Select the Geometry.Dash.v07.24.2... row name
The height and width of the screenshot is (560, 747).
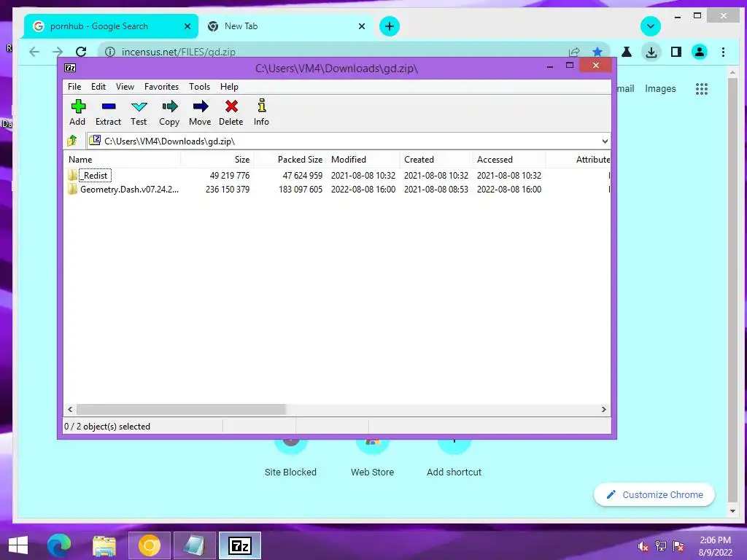tap(130, 190)
